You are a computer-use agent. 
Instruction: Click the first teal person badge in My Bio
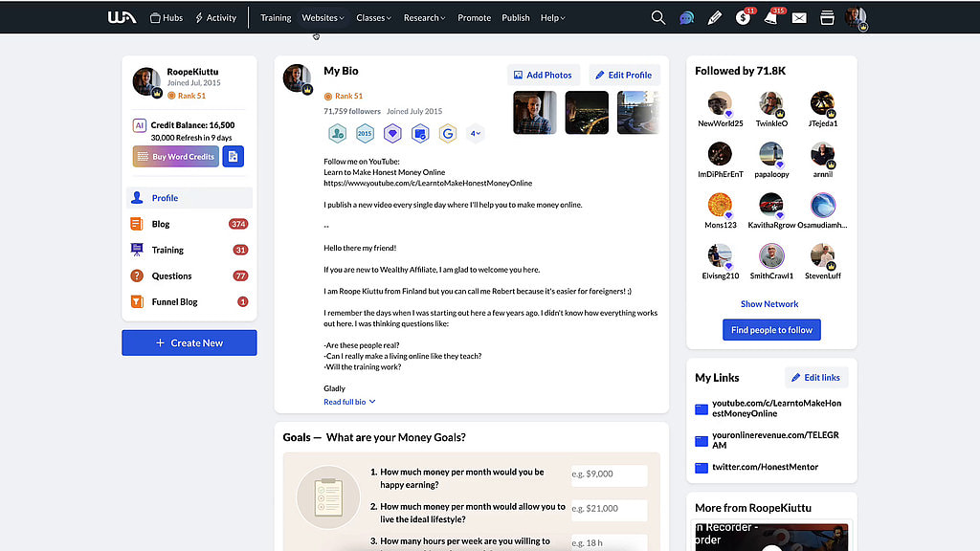tap(338, 133)
